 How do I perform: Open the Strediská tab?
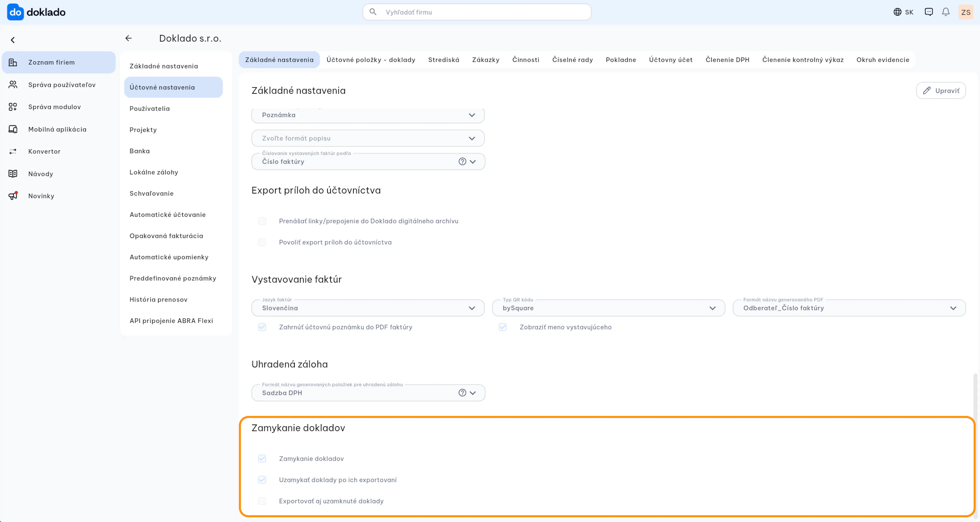(444, 60)
